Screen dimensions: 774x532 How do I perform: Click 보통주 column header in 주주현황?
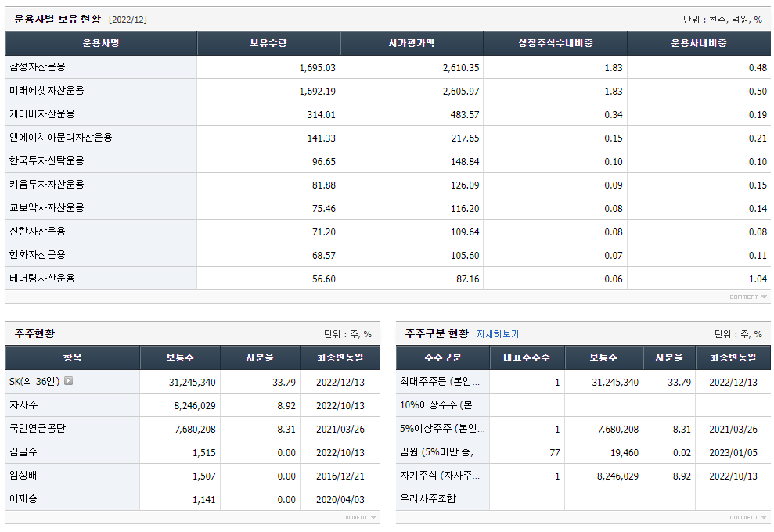click(180, 358)
